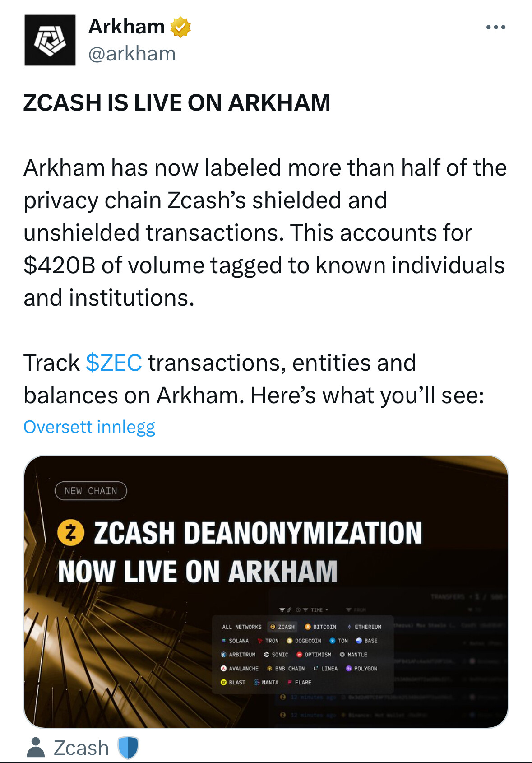
Task: Click the NEW CHAIN pill in the image
Action: 91,491
